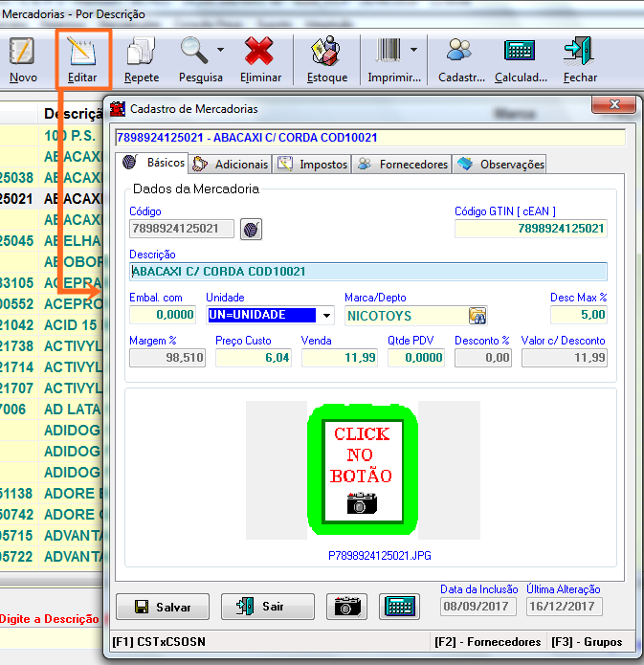Switch to the Impostos tab

coord(313,164)
